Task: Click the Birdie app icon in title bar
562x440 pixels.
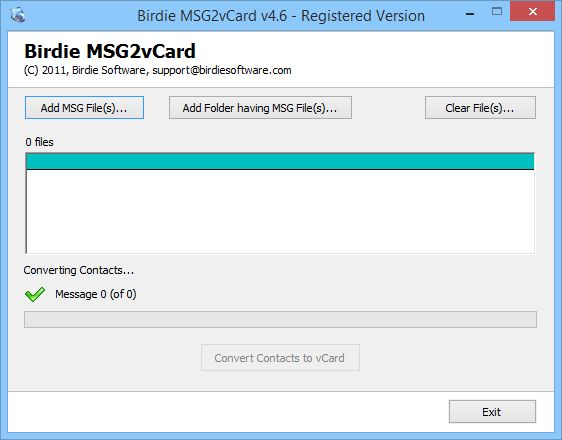Action: pyautogui.click(x=18, y=15)
